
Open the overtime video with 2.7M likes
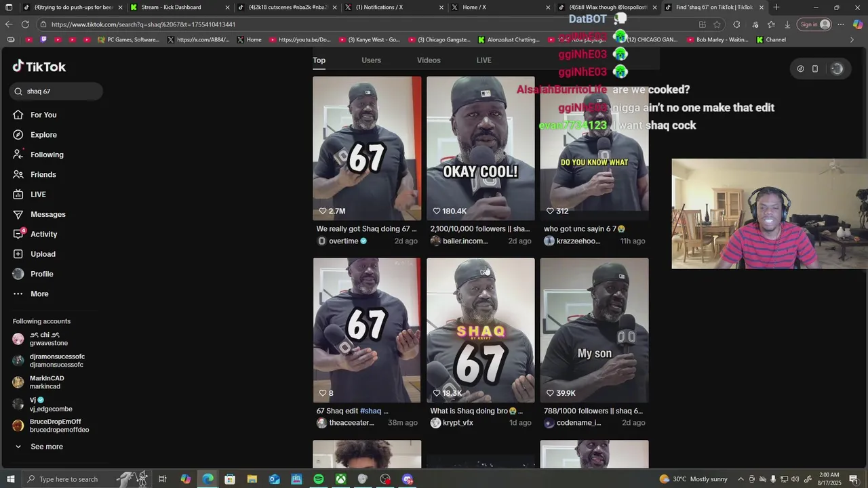[x=367, y=148]
